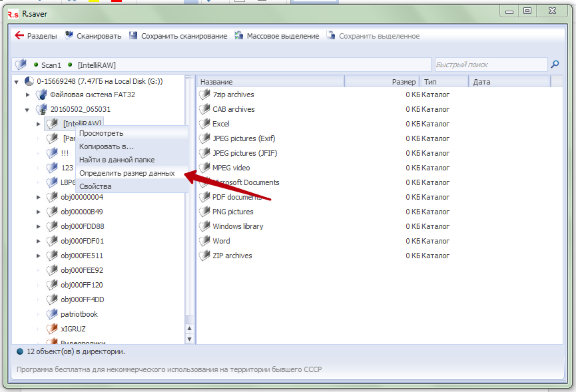
Task: Click the Сохранить выделенное icon
Action: [330, 35]
